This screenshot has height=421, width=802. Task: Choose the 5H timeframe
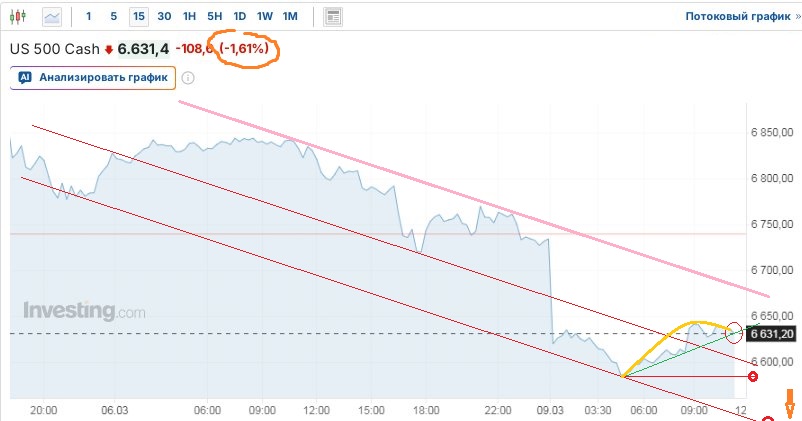pyautogui.click(x=214, y=16)
